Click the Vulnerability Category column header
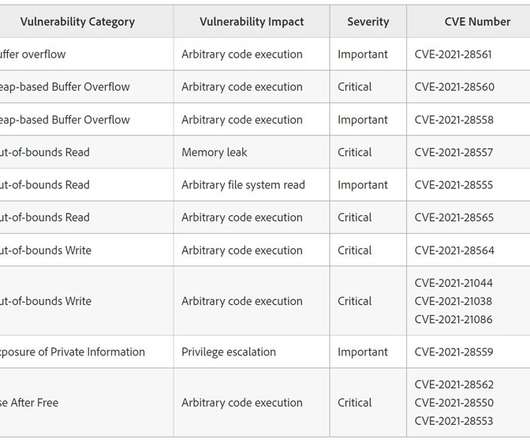The width and height of the screenshot is (530, 442). 77,22
